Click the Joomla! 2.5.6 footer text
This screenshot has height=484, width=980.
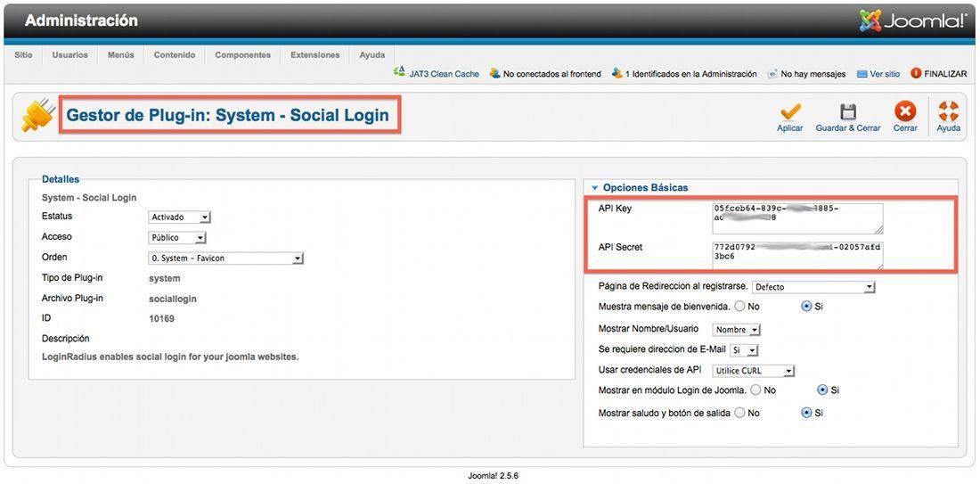point(494,476)
